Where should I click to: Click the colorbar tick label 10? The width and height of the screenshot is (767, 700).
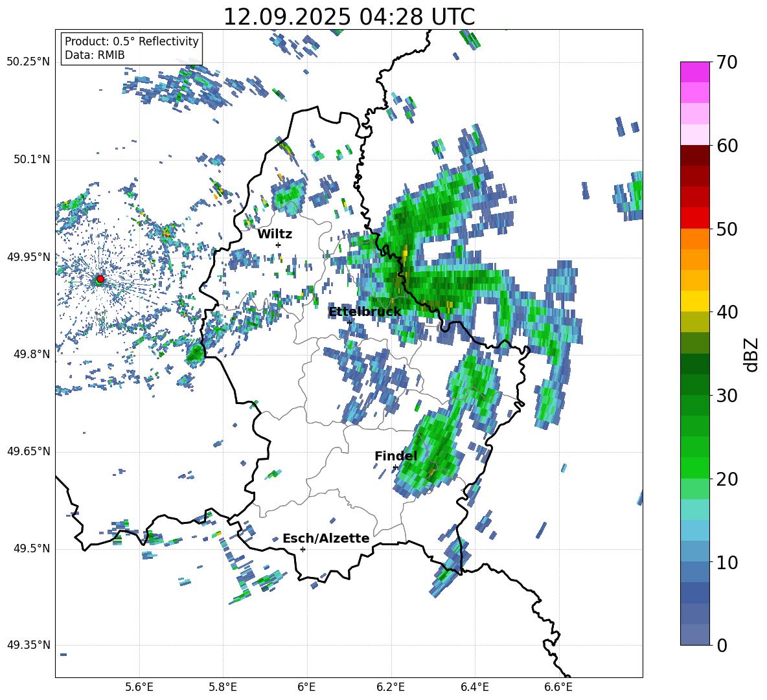coord(727,562)
